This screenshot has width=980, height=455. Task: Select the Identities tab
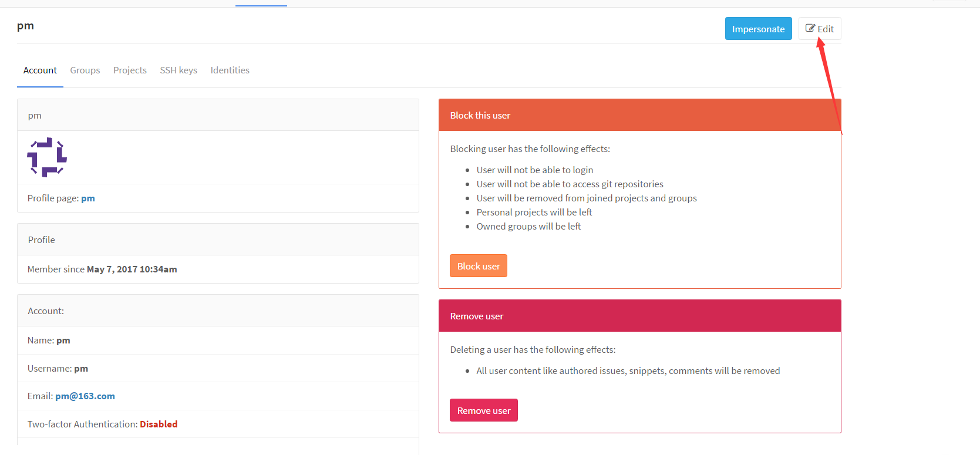pos(230,70)
